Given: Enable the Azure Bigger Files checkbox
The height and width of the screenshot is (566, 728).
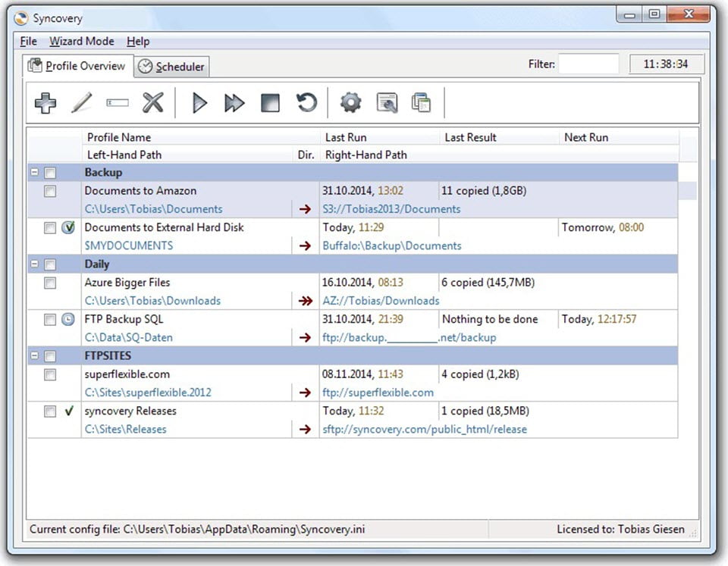Looking at the screenshot, I should pos(50,283).
